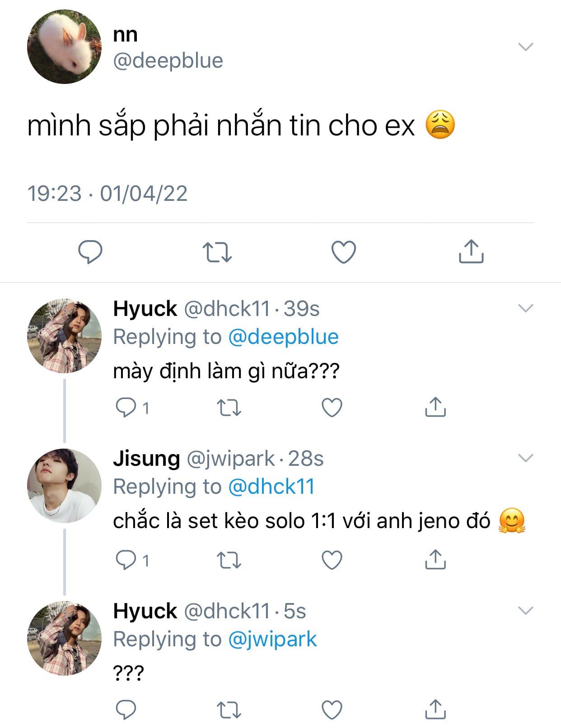The image size is (561, 728).
Task: Like the main tweet about messaging ex
Action: (x=344, y=252)
